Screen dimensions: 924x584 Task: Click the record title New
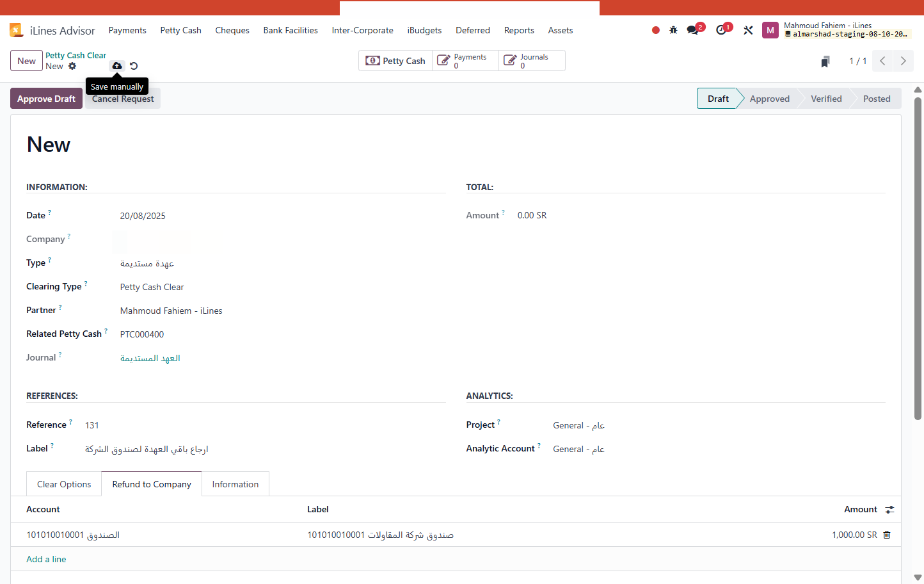49,145
